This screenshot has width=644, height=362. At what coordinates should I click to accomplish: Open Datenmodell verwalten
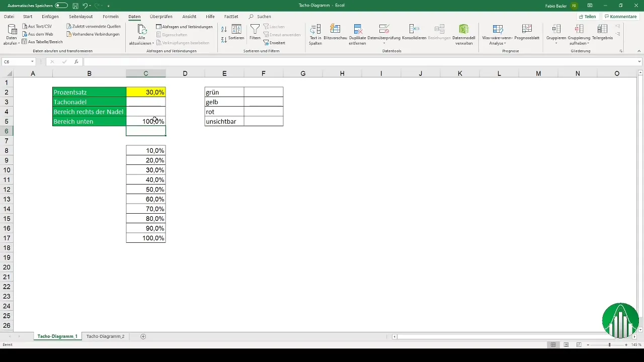tap(464, 34)
